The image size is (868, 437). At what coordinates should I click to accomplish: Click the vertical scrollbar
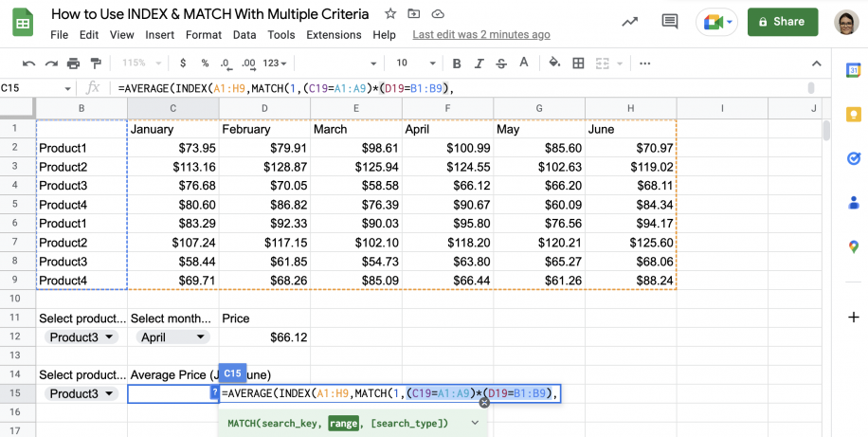(826, 130)
